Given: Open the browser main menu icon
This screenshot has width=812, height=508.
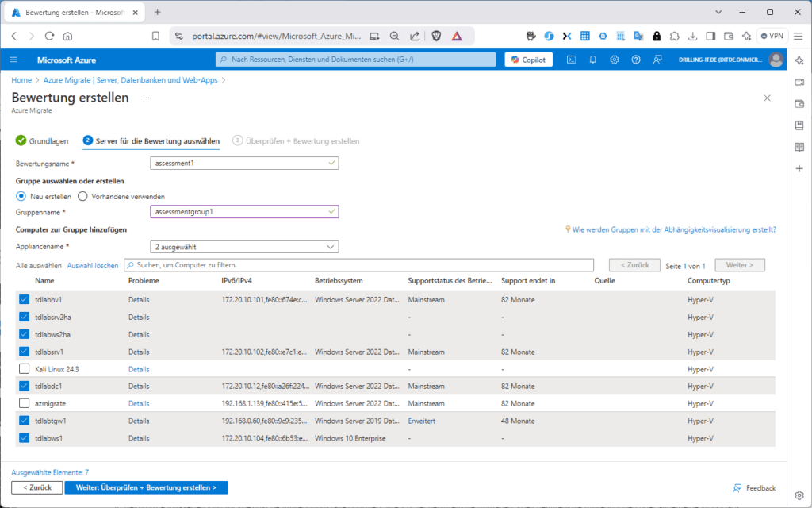Looking at the screenshot, I should tap(799, 36).
